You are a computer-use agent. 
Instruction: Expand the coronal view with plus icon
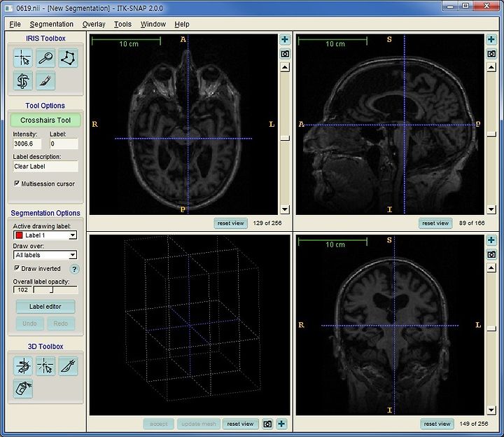click(491, 240)
